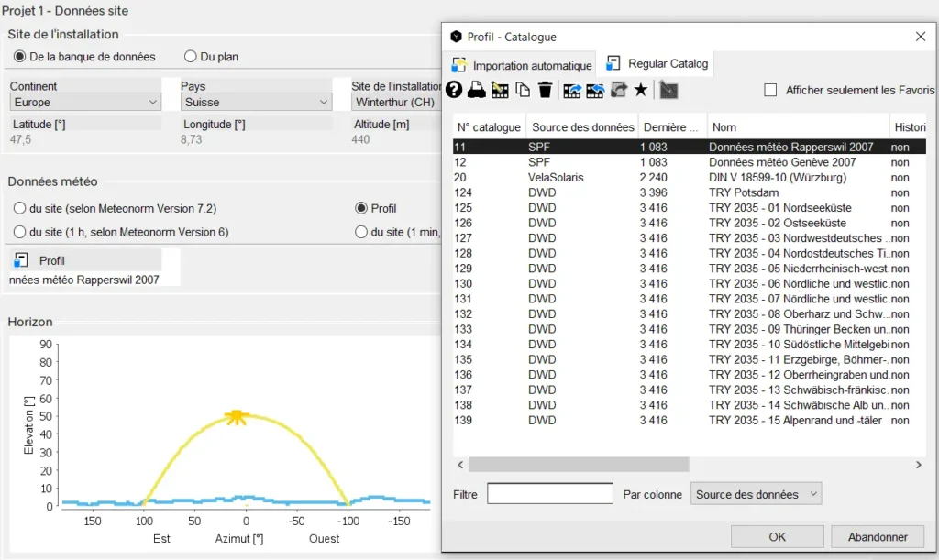Click the favorites star icon

click(x=641, y=90)
